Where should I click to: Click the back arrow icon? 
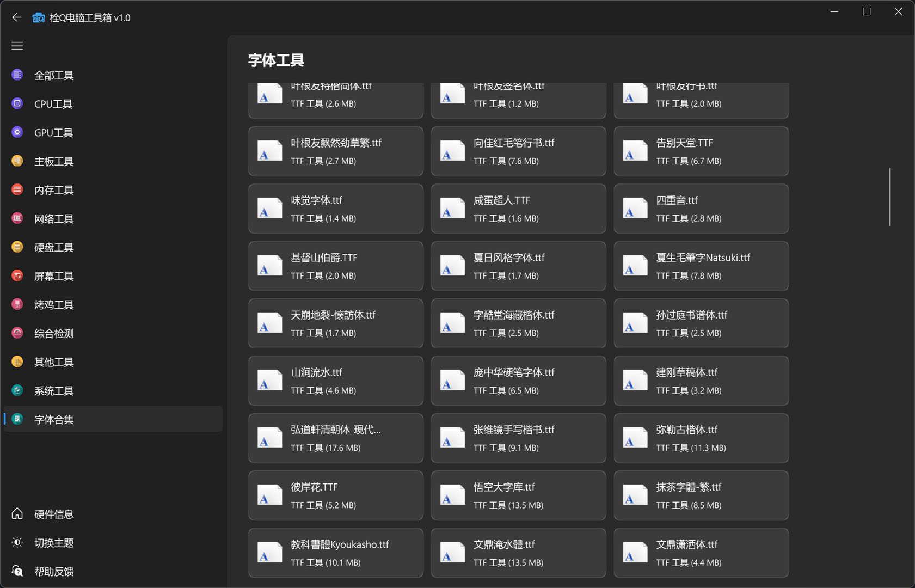click(x=17, y=17)
